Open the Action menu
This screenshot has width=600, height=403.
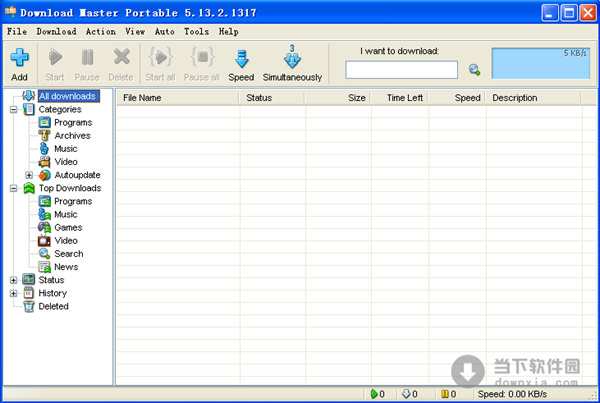tap(101, 32)
